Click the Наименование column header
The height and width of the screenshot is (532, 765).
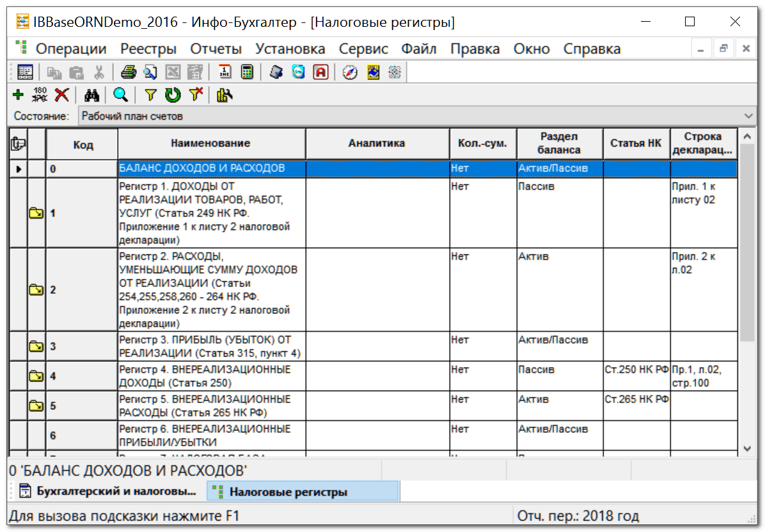(211, 143)
